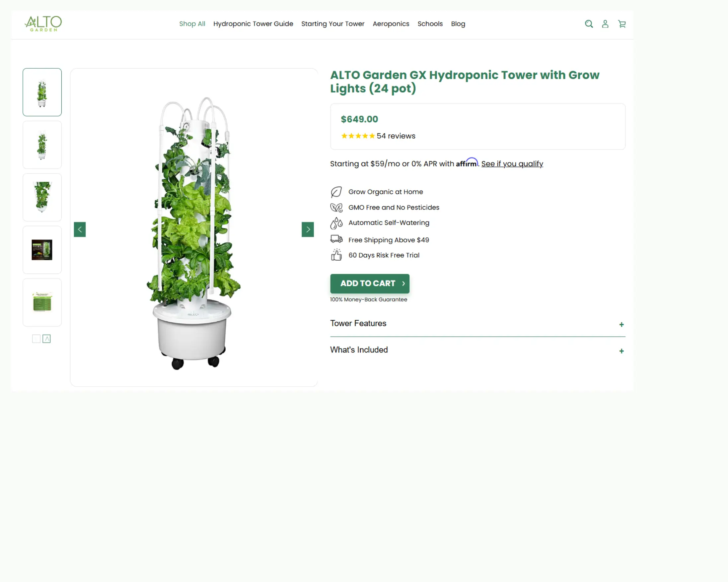Open the shopping cart icon

621,24
